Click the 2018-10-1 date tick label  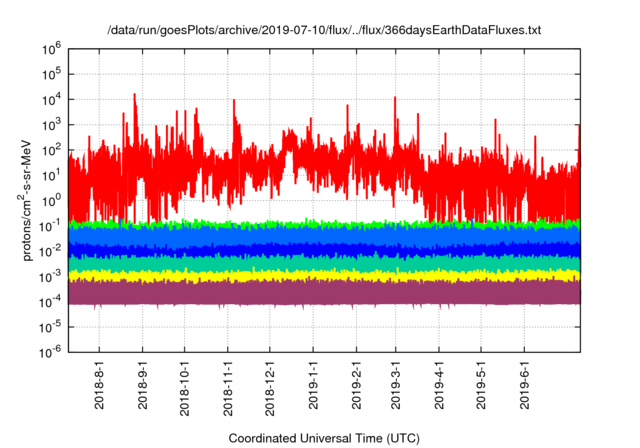184,388
